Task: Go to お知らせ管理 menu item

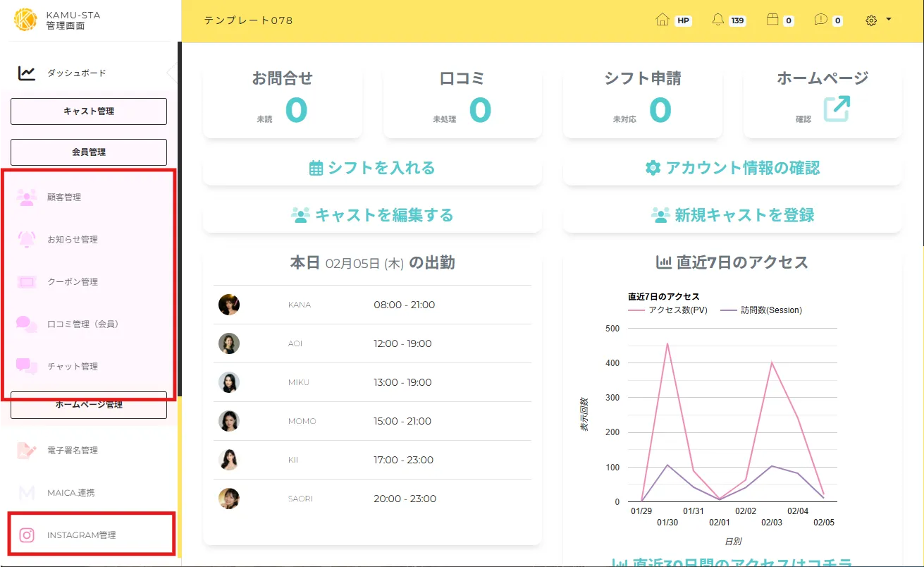Action: [x=73, y=240]
